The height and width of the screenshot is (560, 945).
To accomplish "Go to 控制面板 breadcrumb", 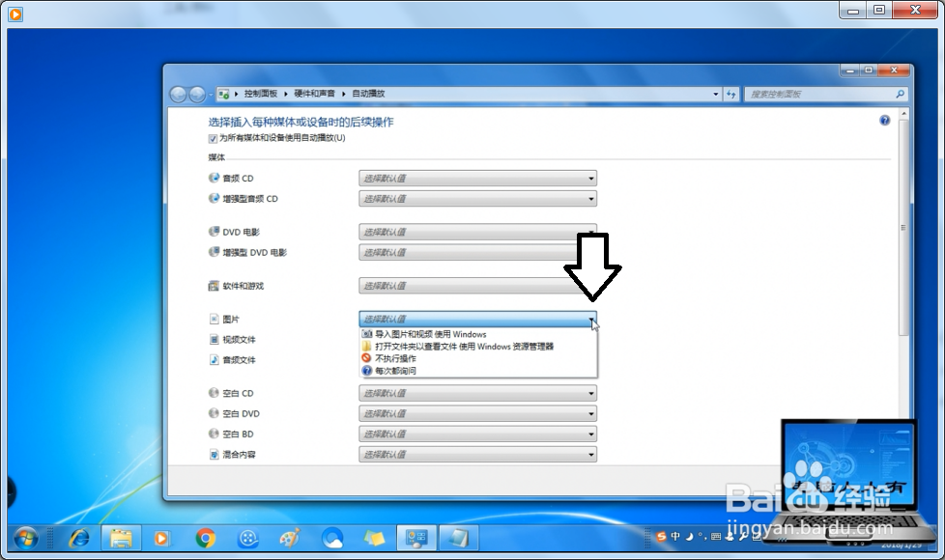I will point(261,94).
